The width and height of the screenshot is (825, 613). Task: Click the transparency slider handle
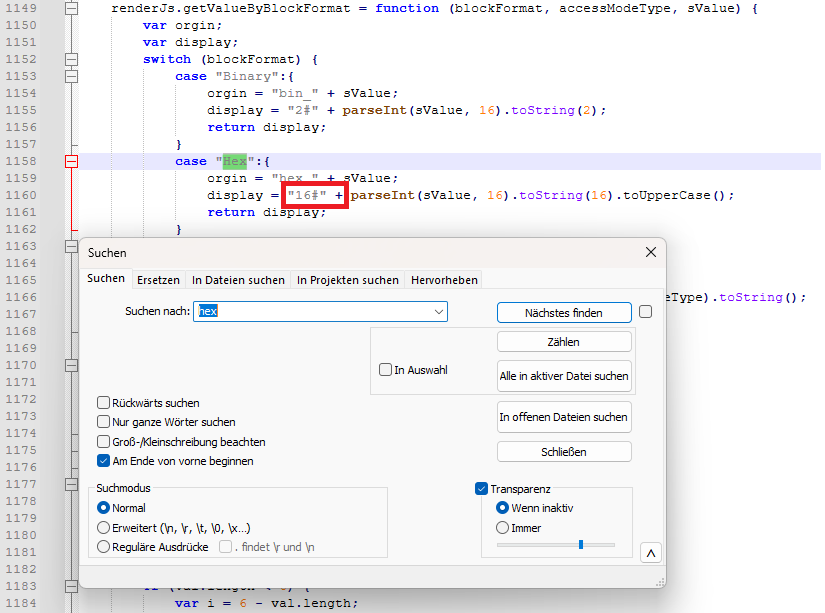coord(581,545)
